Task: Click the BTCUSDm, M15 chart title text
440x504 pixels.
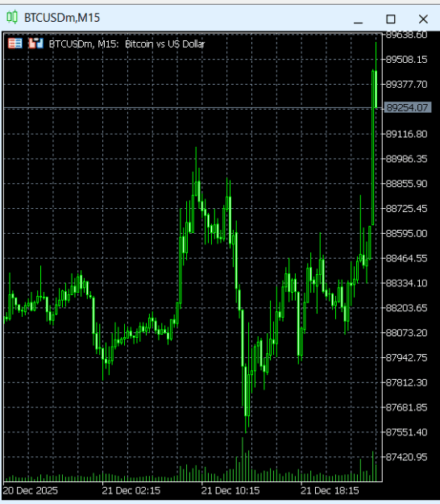Action: (83, 44)
